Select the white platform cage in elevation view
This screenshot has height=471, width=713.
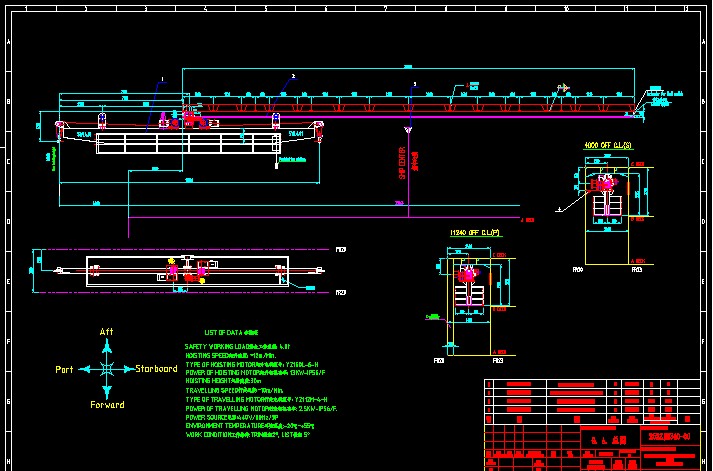point(188,142)
